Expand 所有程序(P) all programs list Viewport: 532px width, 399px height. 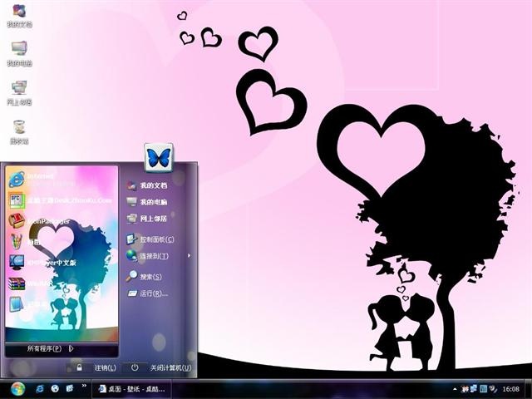(x=51, y=349)
